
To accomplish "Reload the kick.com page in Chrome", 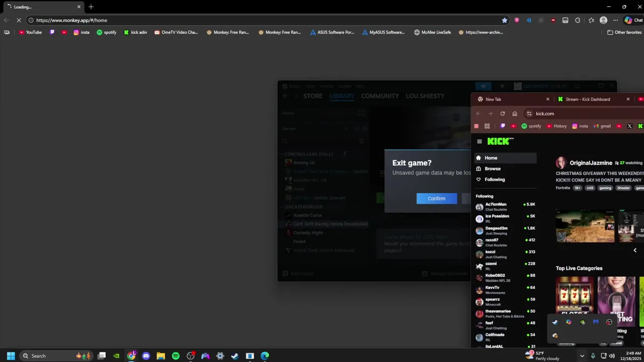I will point(502,114).
